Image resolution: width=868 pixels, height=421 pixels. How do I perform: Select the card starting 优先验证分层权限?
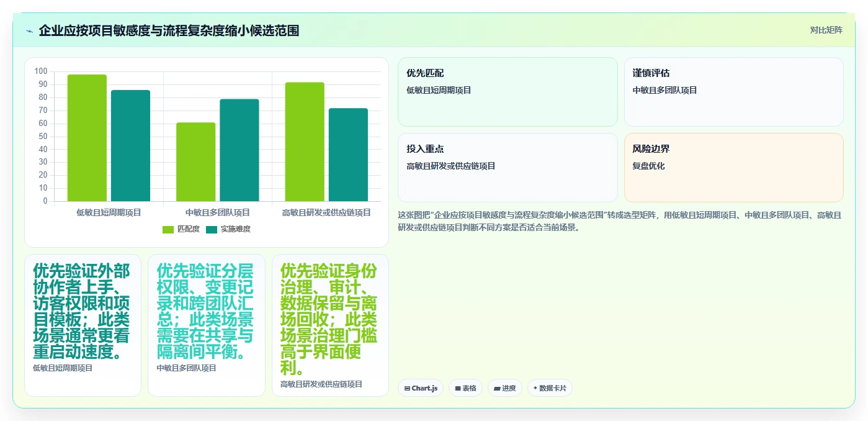tap(206, 325)
